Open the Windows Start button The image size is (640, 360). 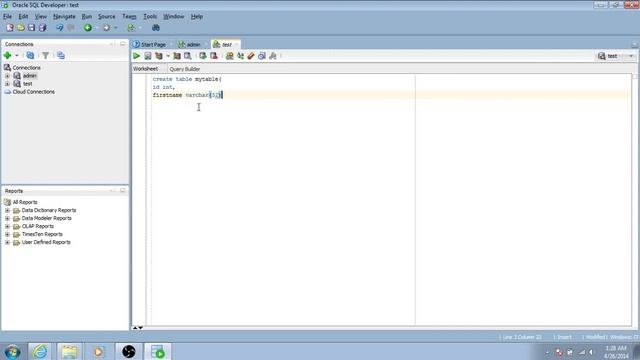[12, 351]
